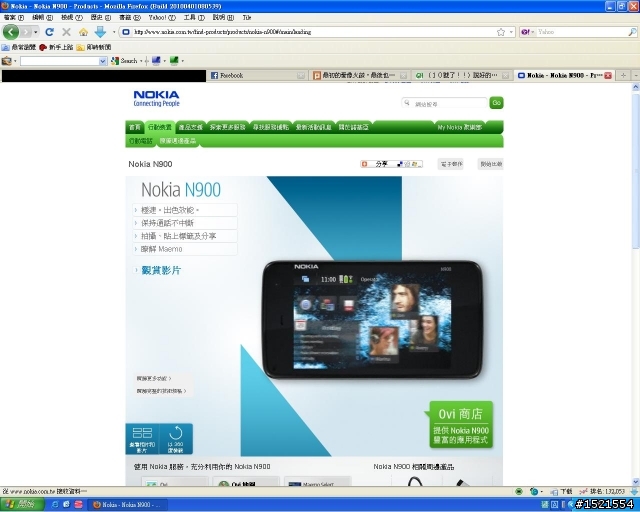640x512 pixels.
Task: Open the View menu
Action: pos(72,18)
